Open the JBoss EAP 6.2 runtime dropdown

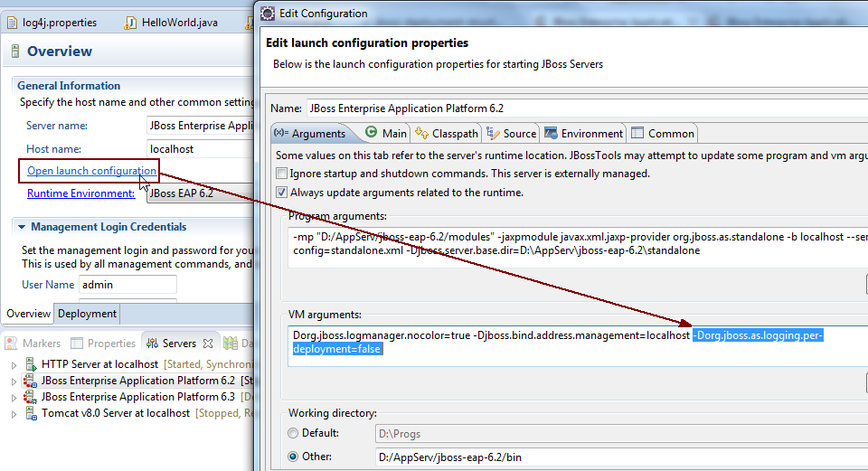coord(200,193)
